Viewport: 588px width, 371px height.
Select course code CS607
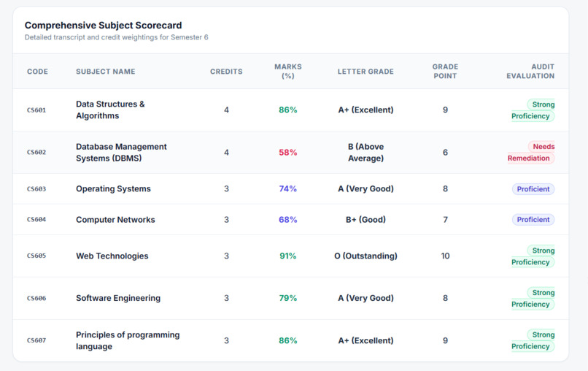(36, 340)
